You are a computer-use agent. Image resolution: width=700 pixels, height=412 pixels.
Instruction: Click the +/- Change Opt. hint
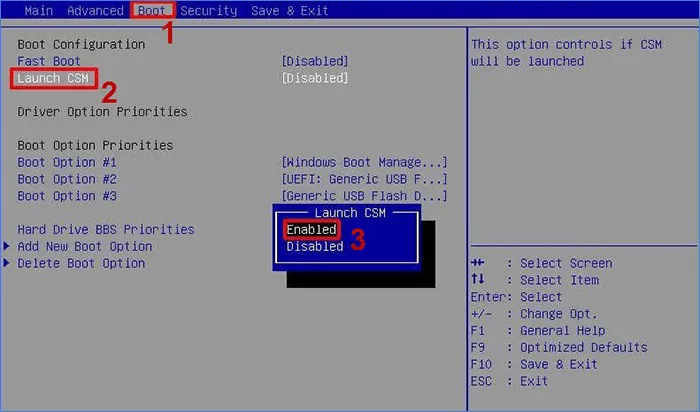click(534, 314)
